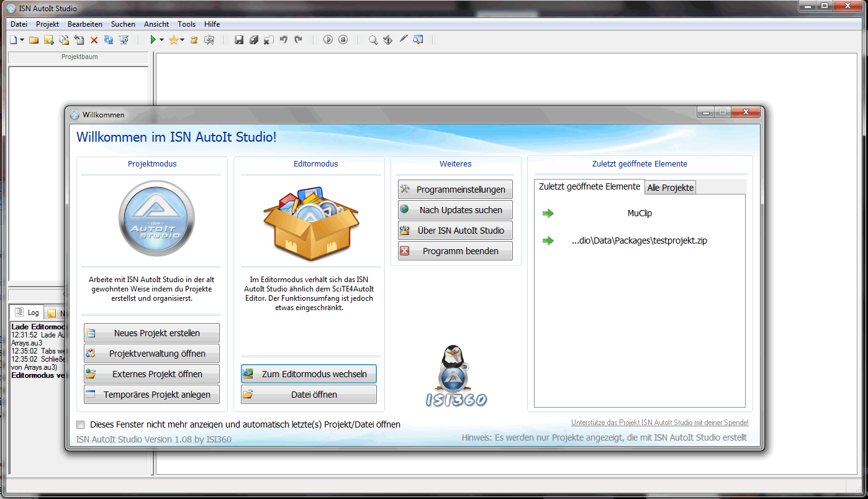The height and width of the screenshot is (499, 868).
Task: Follow the 'Unterstütze das Projekt' donation link
Action: click(x=659, y=423)
